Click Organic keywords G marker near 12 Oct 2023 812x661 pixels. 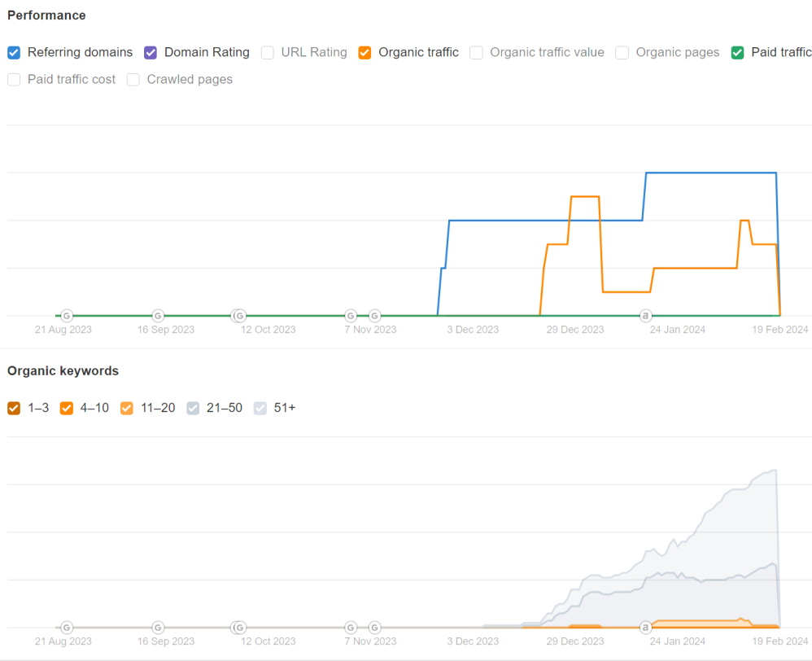click(239, 628)
